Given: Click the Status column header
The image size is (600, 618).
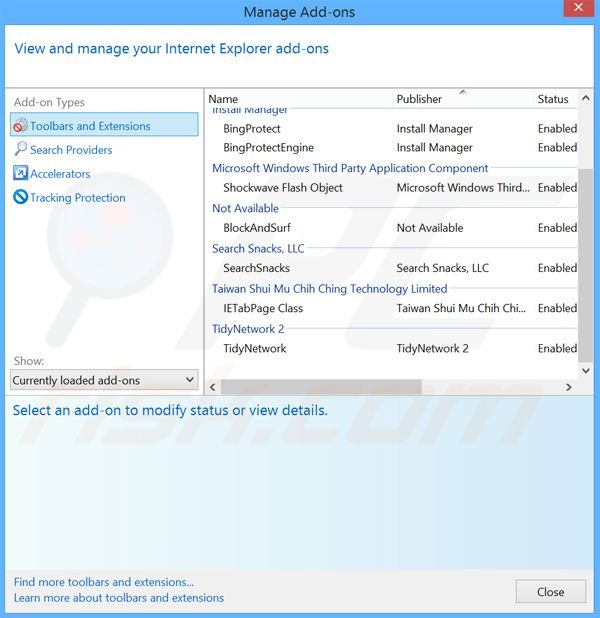Looking at the screenshot, I should (553, 99).
